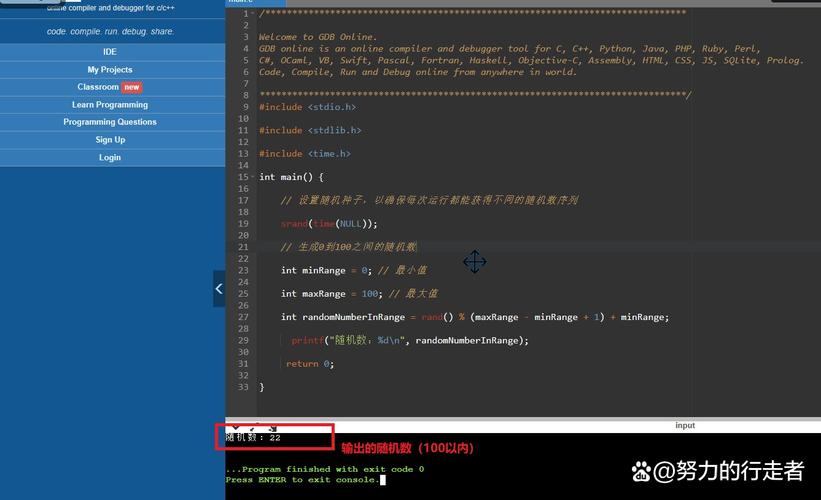
Task: Open Learn Programming in the sidebar
Action: point(110,105)
